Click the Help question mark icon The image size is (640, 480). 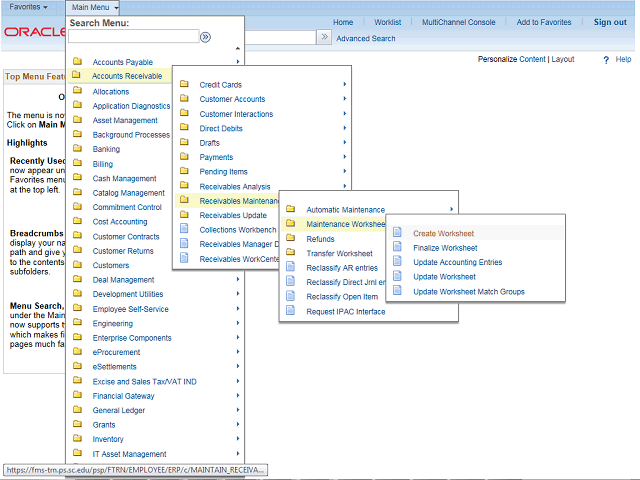606,60
